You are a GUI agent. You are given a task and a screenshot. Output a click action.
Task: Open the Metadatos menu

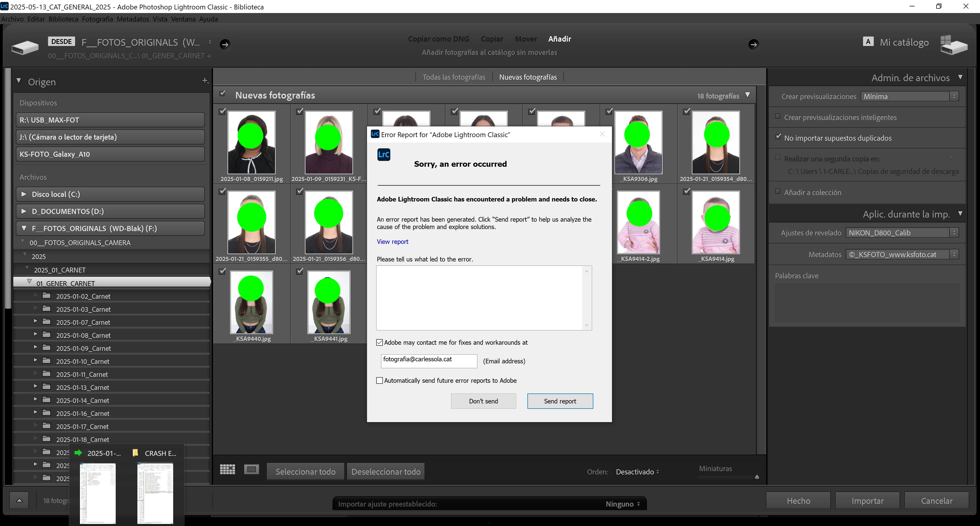pyautogui.click(x=132, y=19)
